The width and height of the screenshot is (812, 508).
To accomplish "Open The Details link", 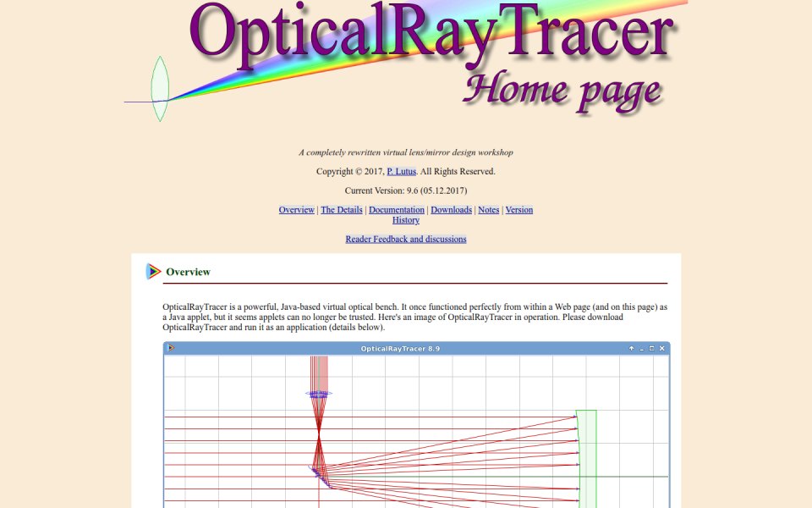I will point(341,209).
